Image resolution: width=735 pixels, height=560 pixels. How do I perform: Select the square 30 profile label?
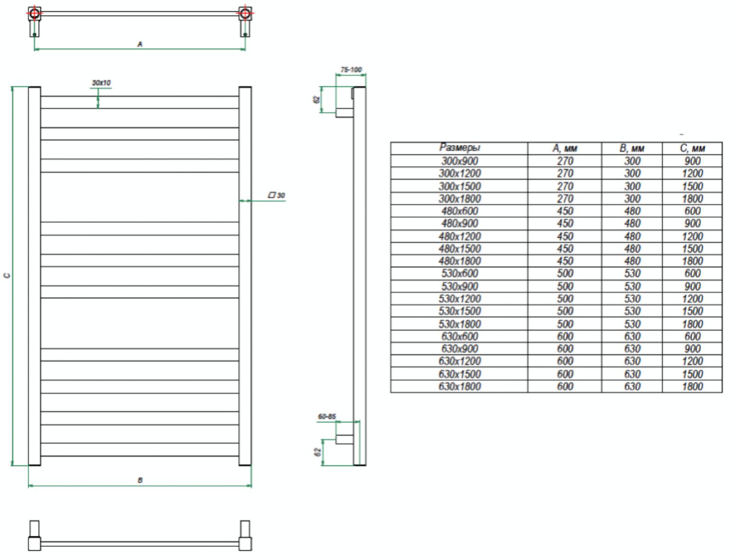coord(277,195)
